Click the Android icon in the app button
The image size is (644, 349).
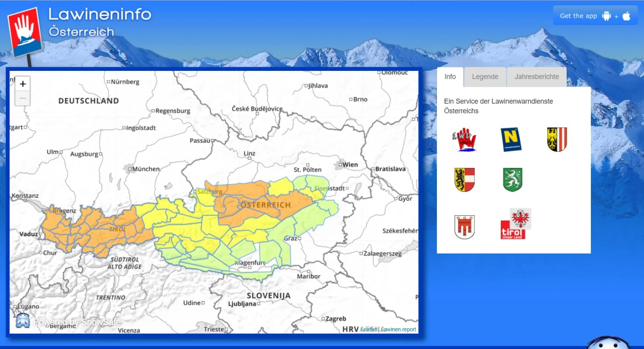[x=606, y=16]
